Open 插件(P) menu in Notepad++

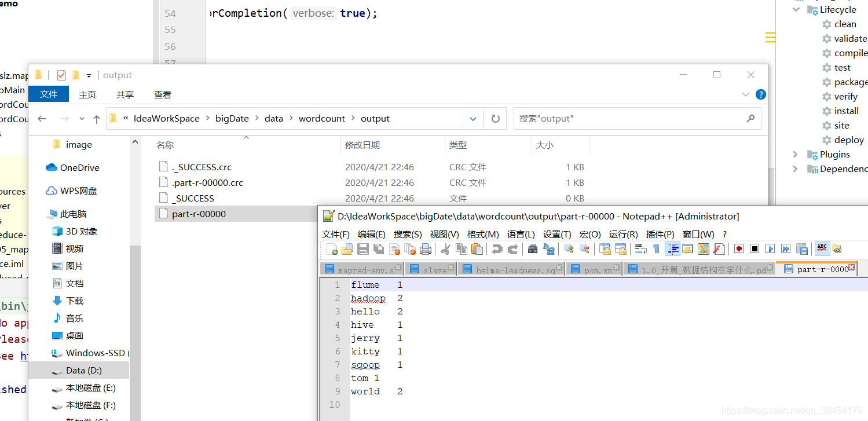pos(660,234)
